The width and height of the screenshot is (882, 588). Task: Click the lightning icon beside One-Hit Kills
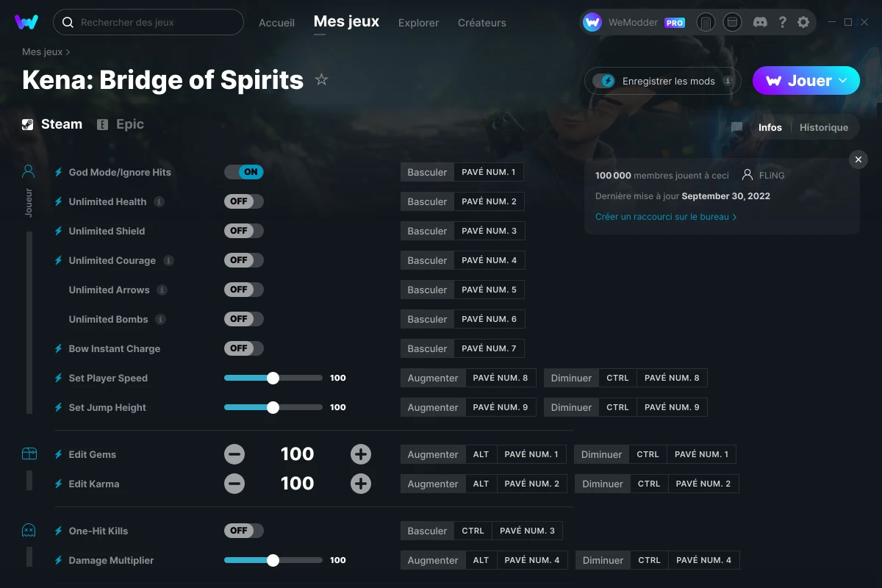(59, 531)
